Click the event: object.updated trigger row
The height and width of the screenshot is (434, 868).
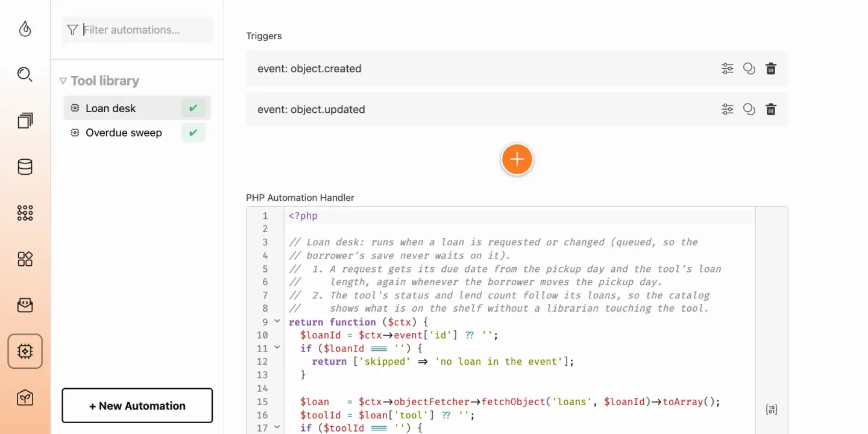(x=517, y=110)
